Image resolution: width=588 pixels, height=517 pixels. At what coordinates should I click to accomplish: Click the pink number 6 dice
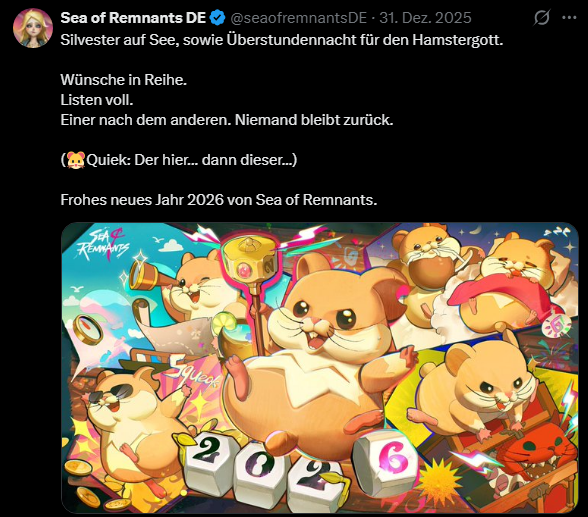click(x=388, y=461)
